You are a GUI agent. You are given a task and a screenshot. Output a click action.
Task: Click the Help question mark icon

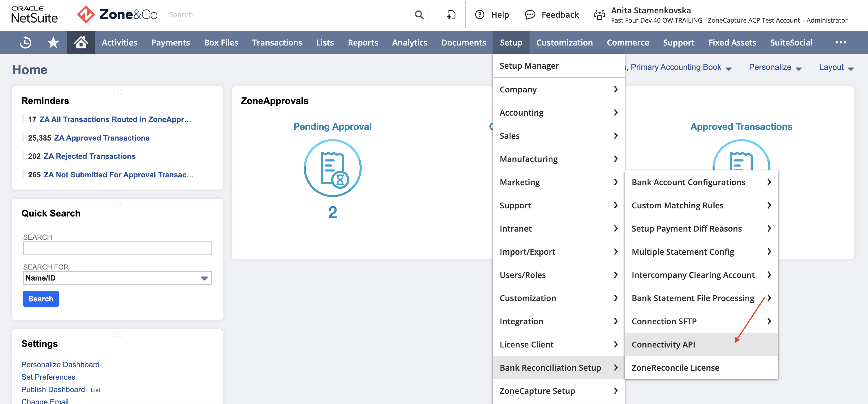point(479,14)
